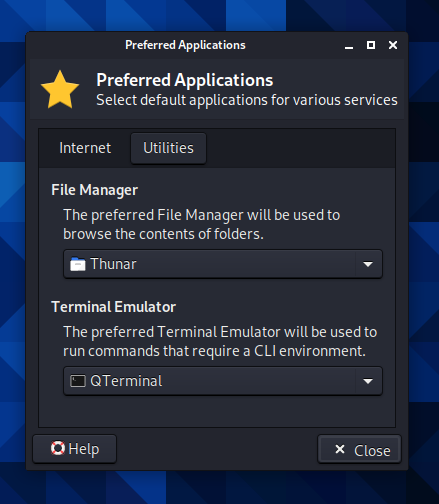Click the File Manager heading
This screenshot has height=504, width=439.
[x=94, y=190]
